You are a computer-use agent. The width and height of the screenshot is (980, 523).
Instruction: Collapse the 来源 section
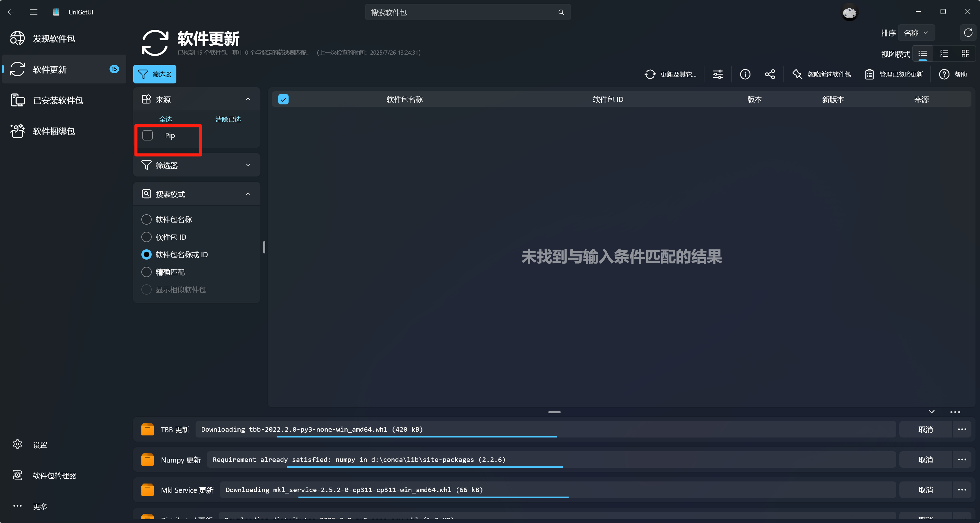coord(248,99)
